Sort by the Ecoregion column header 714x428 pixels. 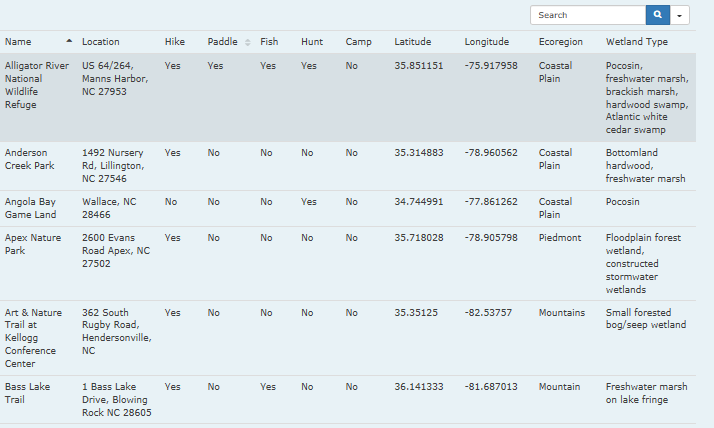561,42
